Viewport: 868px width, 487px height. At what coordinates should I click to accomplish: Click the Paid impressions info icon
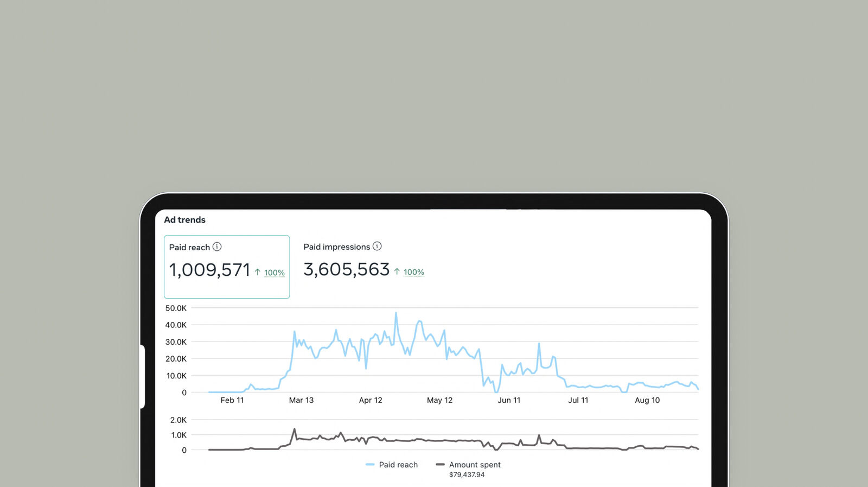[377, 246]
